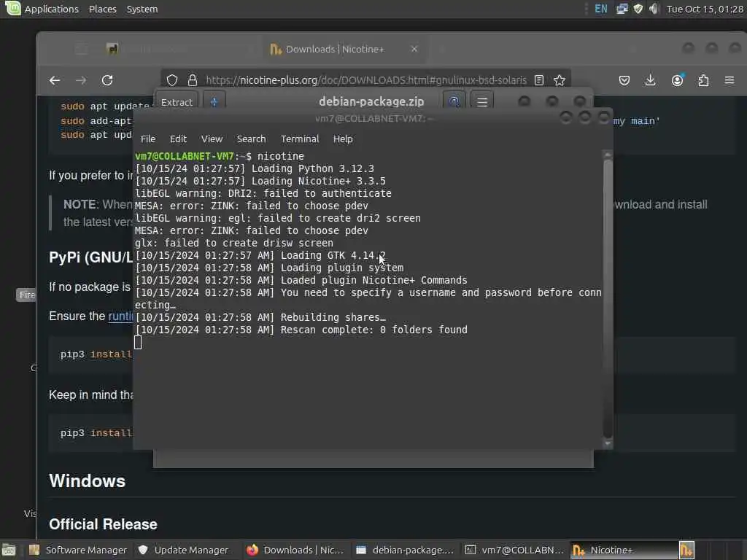This screenshot has width=747, height=560.
Task: Click the terminal vertical scrollbar
Action: click(x=608, y=298)
